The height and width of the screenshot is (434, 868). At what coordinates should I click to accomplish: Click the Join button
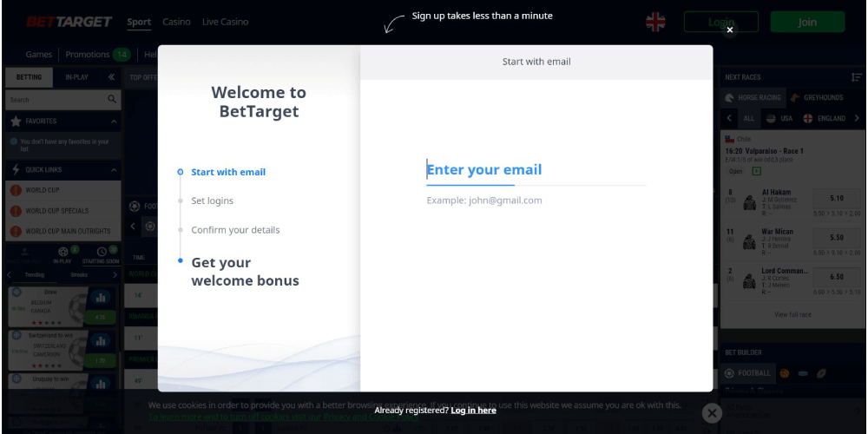click(807, 22)
